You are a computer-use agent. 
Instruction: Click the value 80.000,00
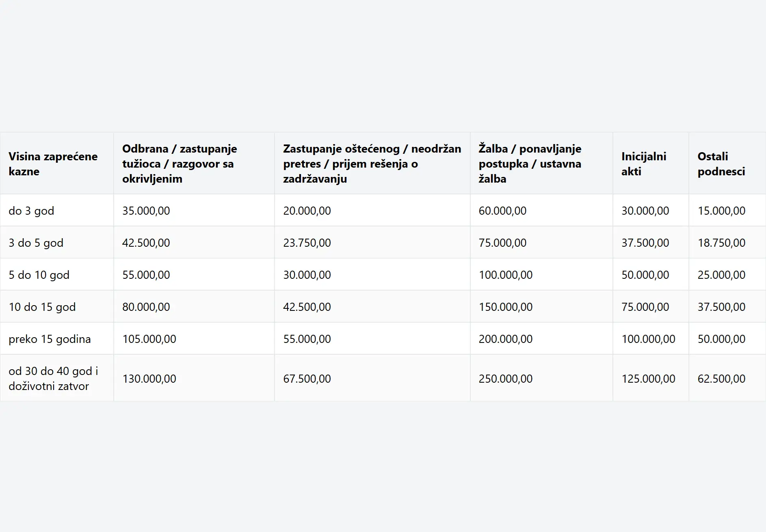pyautogui.click(x=146, y=307)
